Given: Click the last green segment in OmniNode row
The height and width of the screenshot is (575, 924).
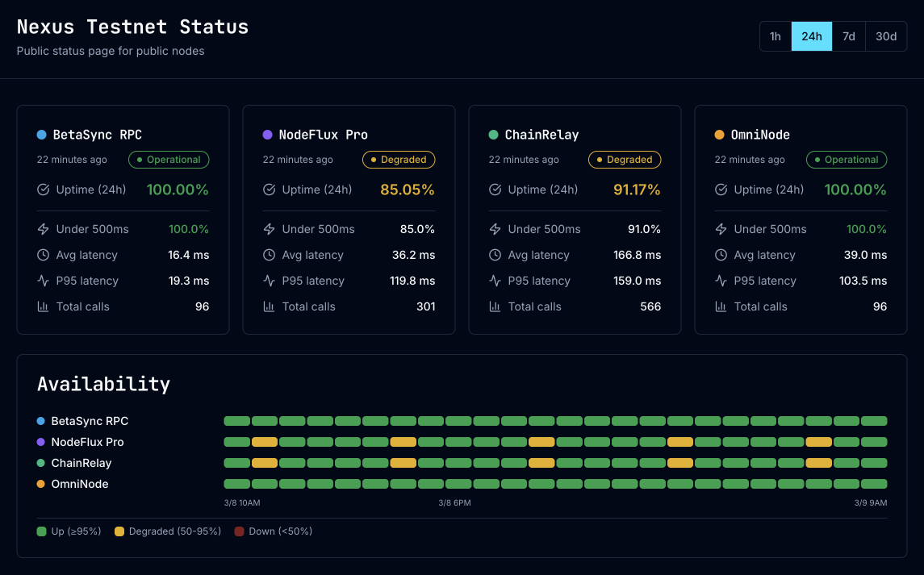Looking at the screenshot, I should [x=874, y=484].
